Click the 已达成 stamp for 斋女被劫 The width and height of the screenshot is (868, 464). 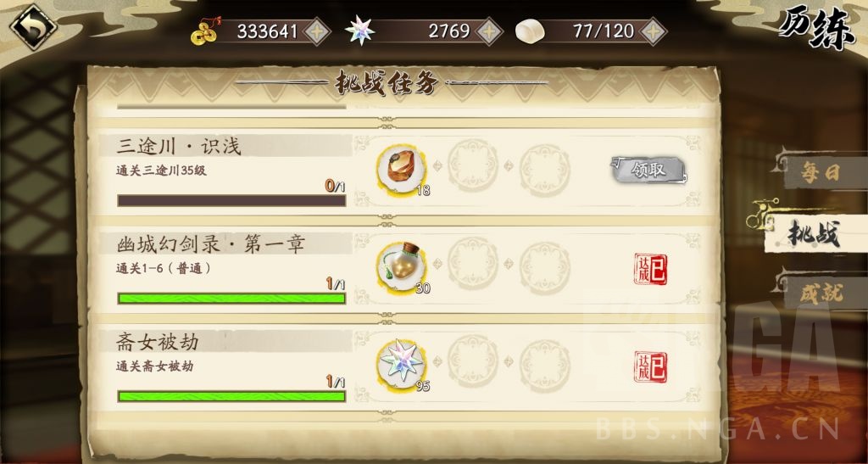click(650, 367)
